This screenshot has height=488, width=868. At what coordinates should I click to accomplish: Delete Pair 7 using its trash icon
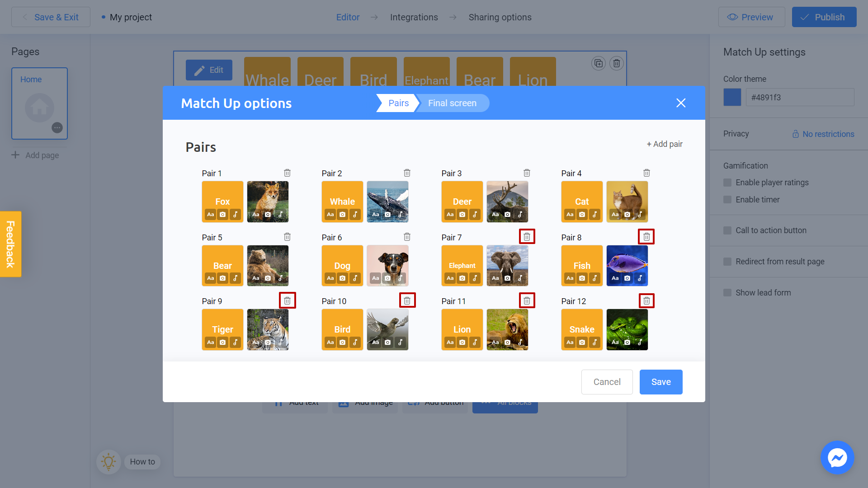(x=527, y=237)
